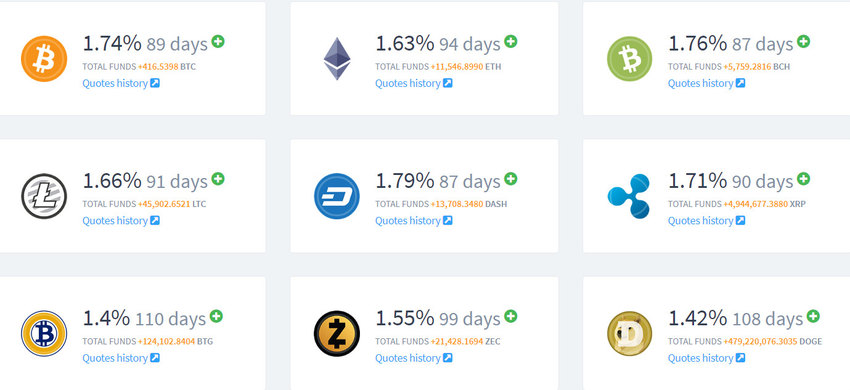
Task: Click the Ripple XRP logo
Action: (629, 196)
